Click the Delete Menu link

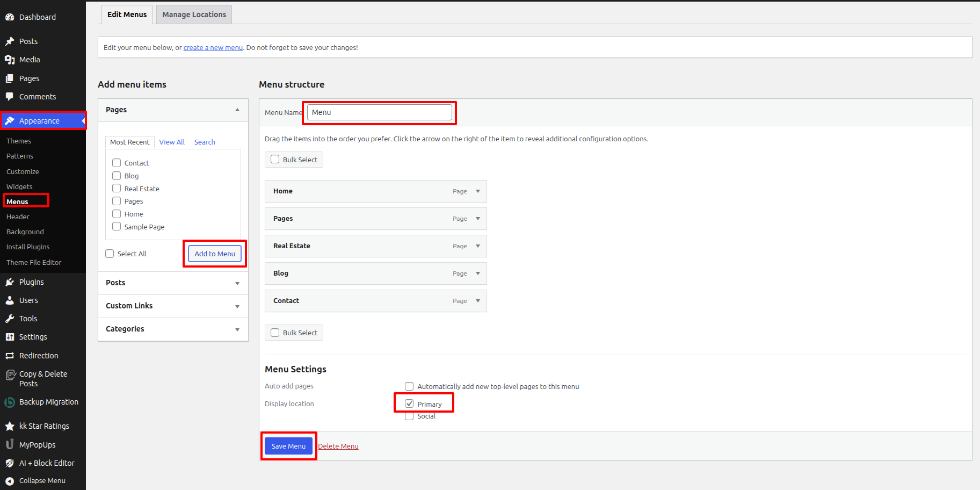tap(338, 446)
